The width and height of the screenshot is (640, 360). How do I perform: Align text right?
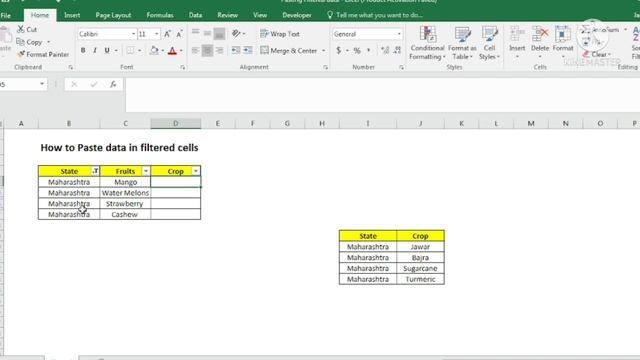coord(220,50)
